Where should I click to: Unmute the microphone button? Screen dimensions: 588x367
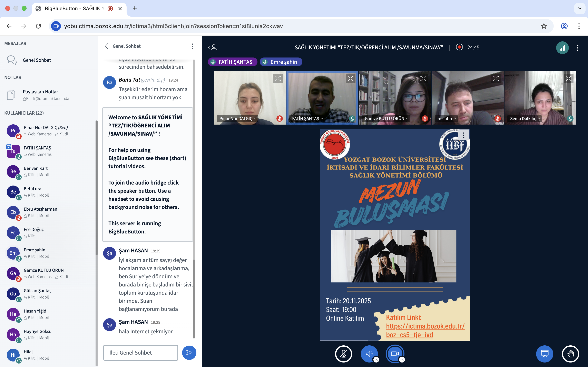343,354
